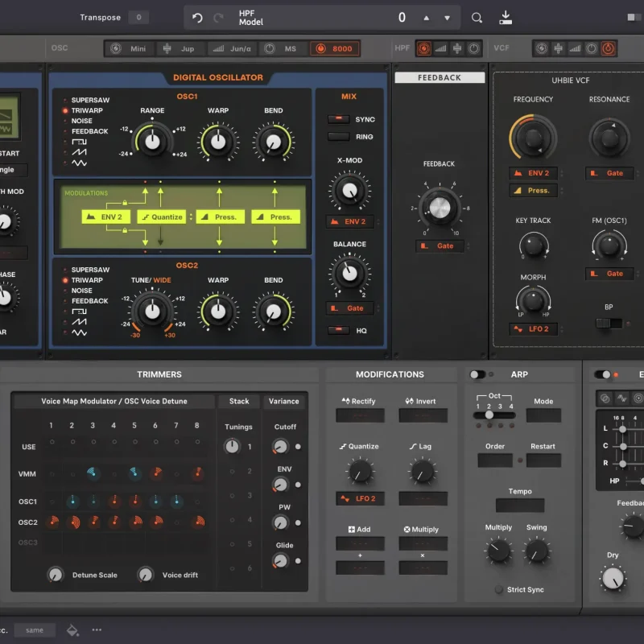This screenshot has height=644, width=644.
Task: Select OSC2 square pulse waveform icon
Action: click(80, 312)
